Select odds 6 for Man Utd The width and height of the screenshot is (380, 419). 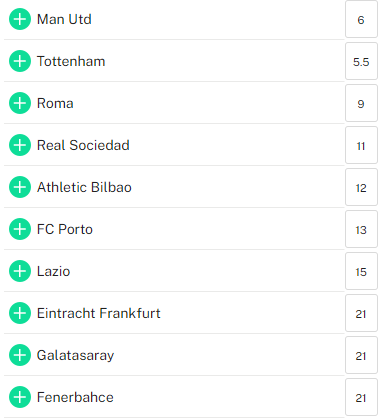361,19
